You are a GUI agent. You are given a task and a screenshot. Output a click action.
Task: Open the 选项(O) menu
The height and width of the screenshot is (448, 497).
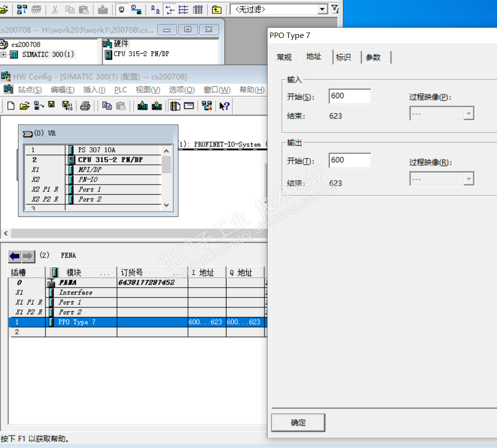tap(182, 90)
